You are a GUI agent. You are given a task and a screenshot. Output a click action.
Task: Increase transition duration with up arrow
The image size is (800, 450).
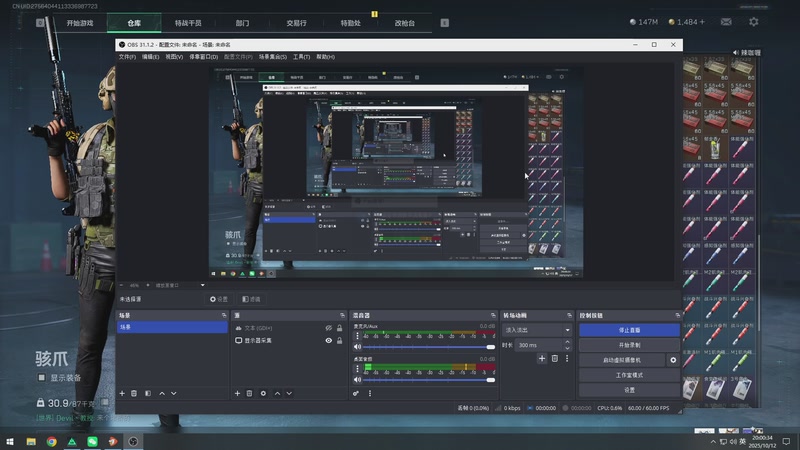point(567,342)
